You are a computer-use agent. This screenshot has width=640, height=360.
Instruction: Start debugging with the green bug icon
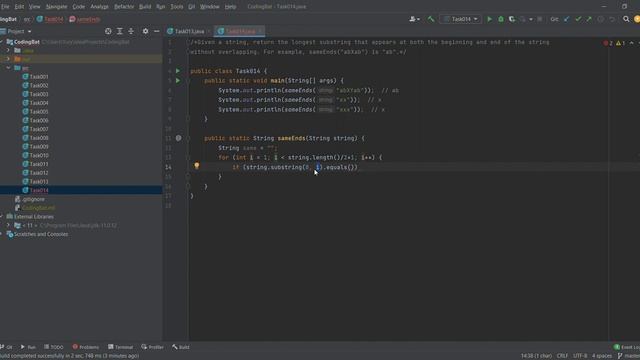click(501, 19)
